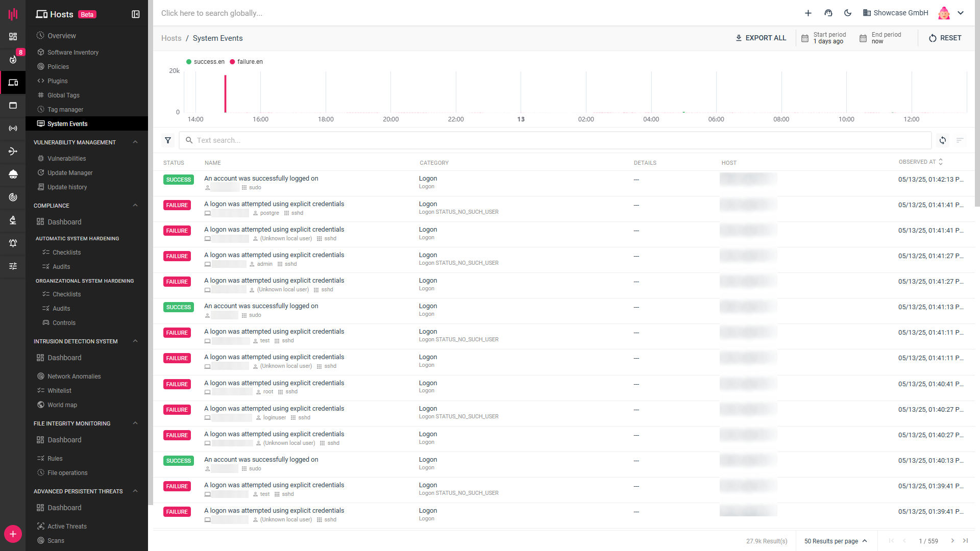Click the filter funnel icon
Image resolution: width=980 pixels, height=551 pixels.
168,140
